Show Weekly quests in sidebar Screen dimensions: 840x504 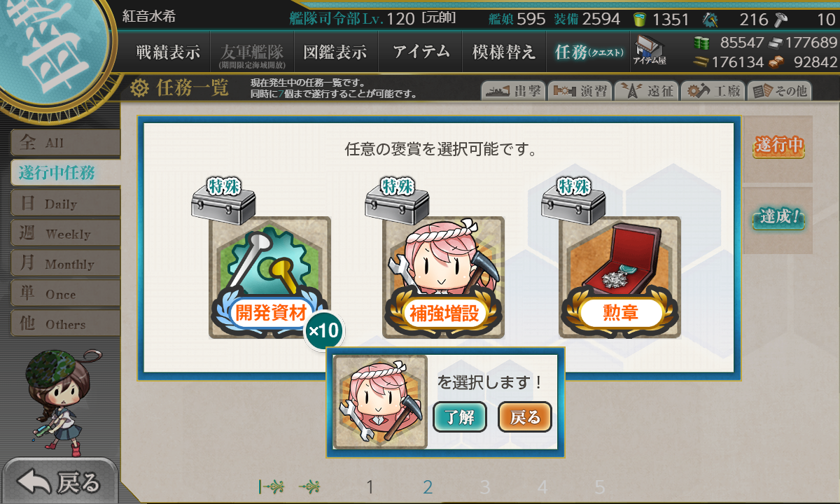[65, 233]
